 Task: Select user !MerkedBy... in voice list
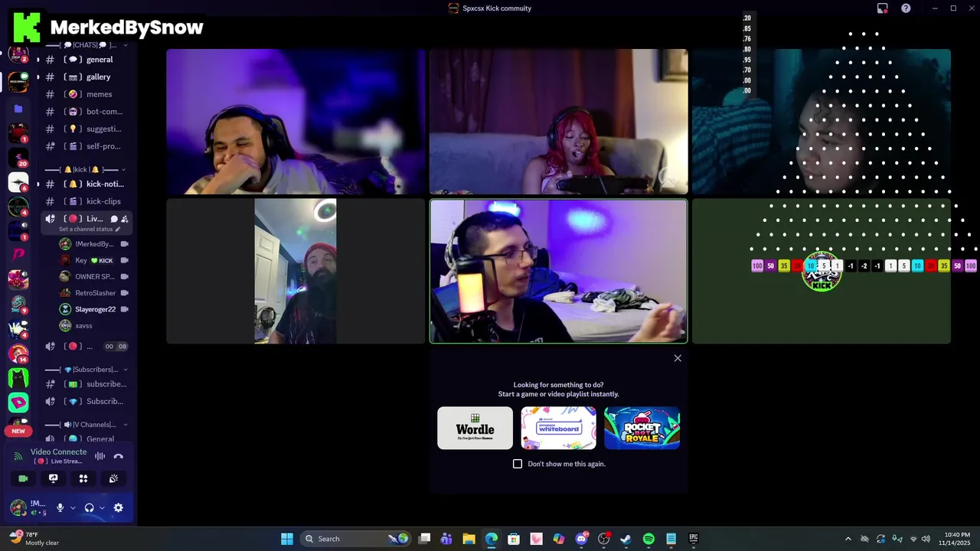(x=93, y=244)
